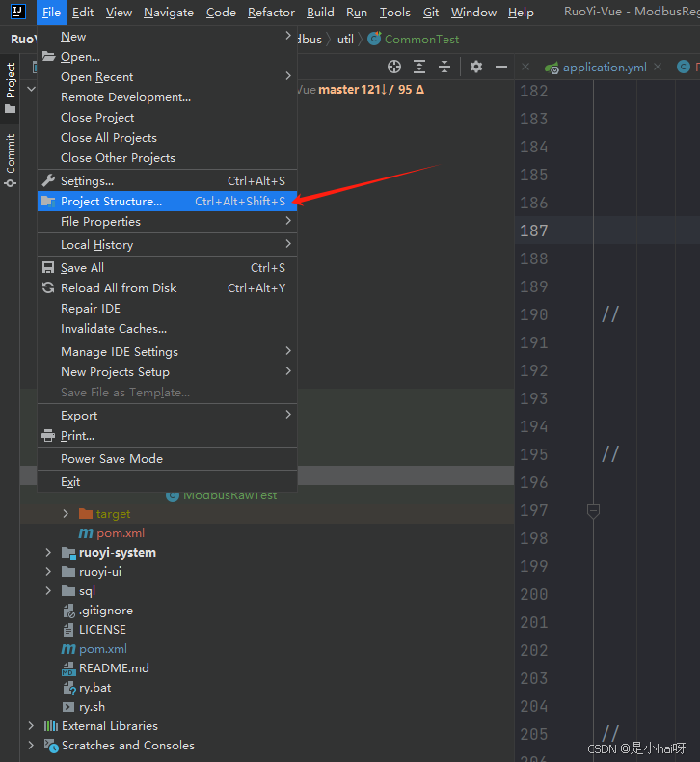Click the LICENSE file icon
Viewport: 700px width, 762px height.
coord(68,629)
